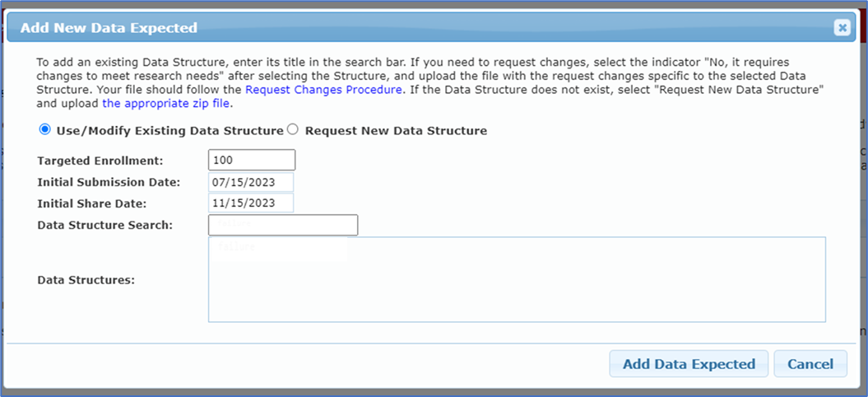
Task: Click into the Data Structure Search box
Action: pyautogui.click(x=283, y=225)
